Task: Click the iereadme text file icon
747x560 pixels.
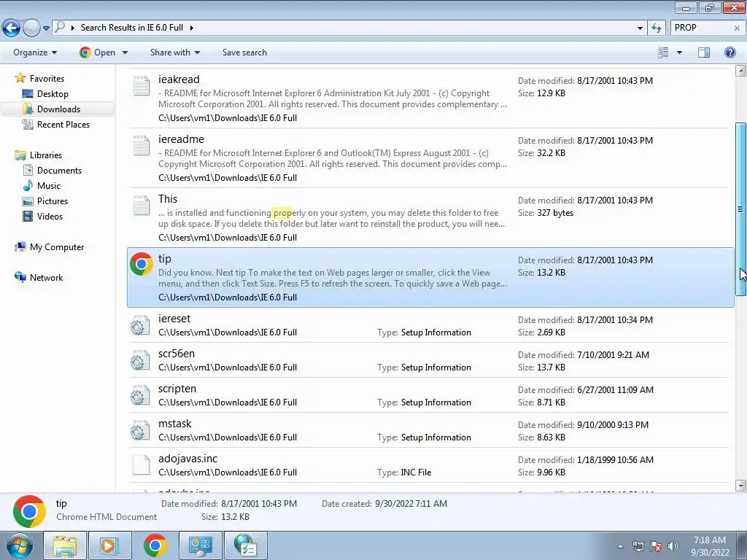Action: pos(142,146)
